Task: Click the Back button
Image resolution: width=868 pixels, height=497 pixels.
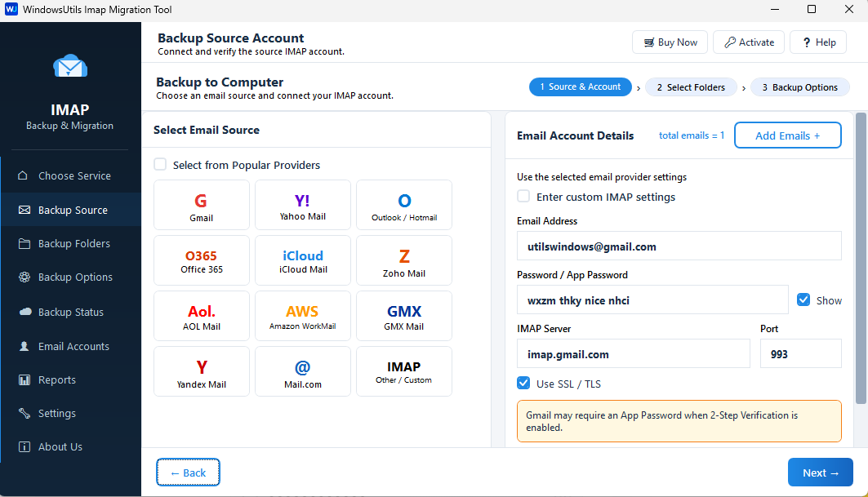Action: click(x=188, y=472)
